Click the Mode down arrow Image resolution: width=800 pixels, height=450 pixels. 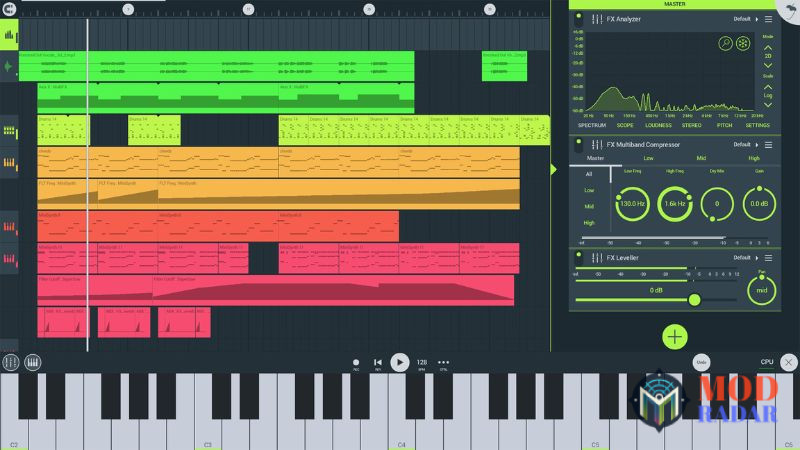coord(768,65)
